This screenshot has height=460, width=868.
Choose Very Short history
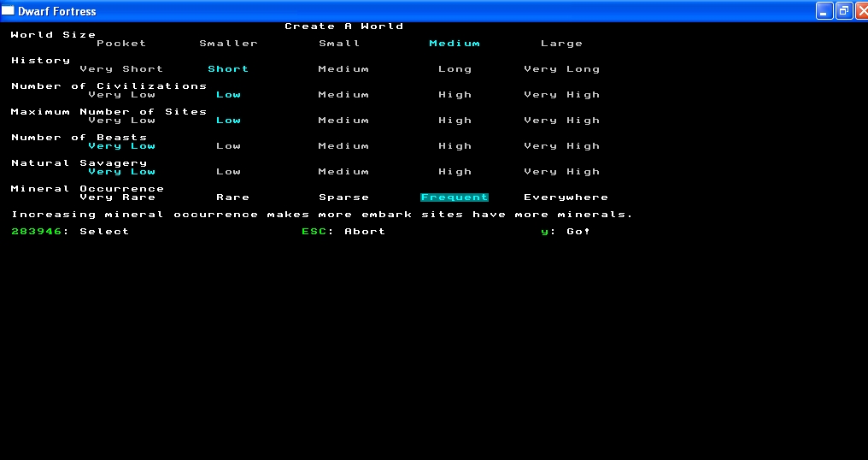[121, 68]
